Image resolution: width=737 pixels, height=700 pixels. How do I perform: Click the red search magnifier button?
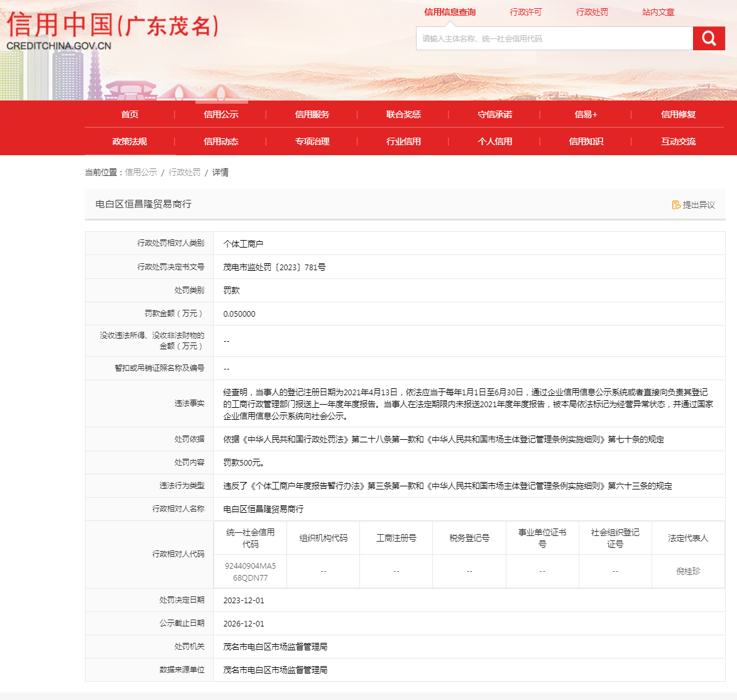709,38
